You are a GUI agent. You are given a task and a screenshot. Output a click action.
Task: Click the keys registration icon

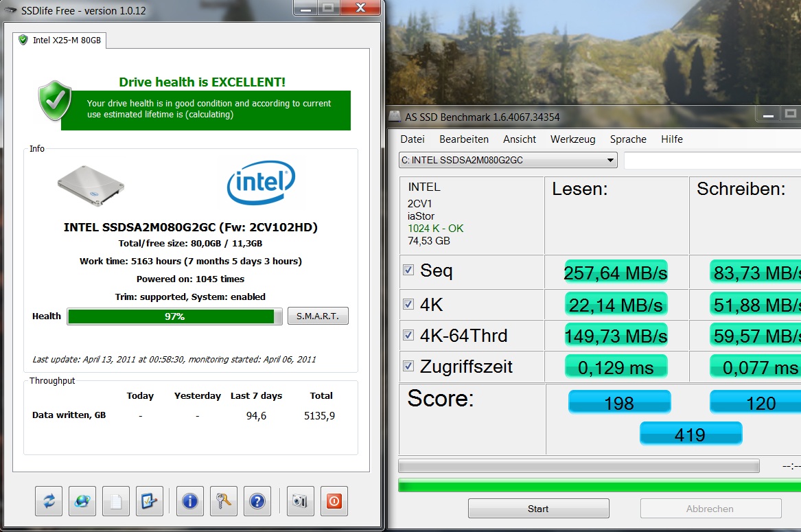pyautogui.click(x=224, y=501)
